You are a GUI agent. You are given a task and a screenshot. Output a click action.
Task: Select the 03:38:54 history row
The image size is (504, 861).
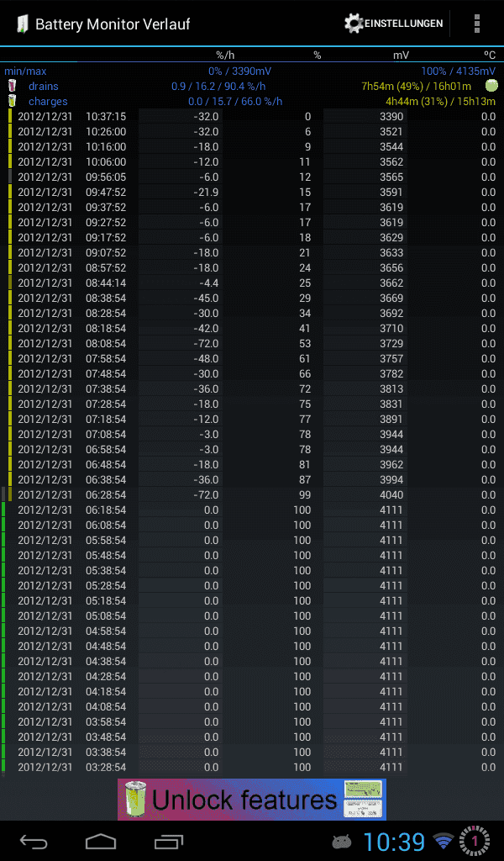(252, 752)
